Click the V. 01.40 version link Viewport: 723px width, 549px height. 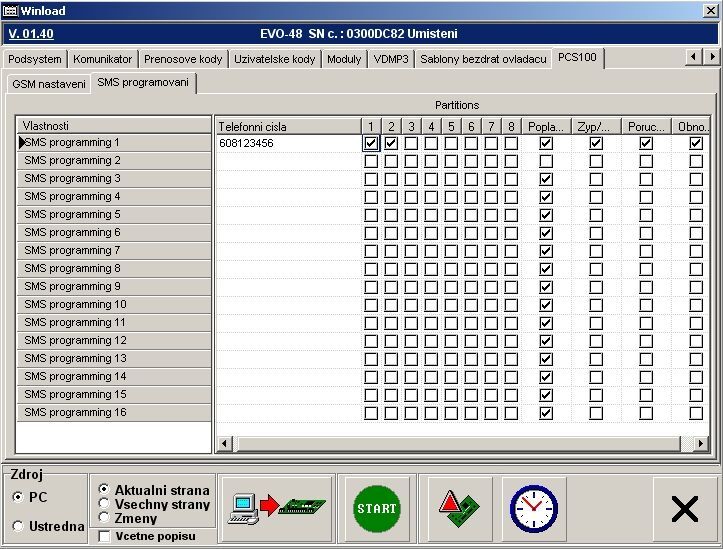coord(31,34)
